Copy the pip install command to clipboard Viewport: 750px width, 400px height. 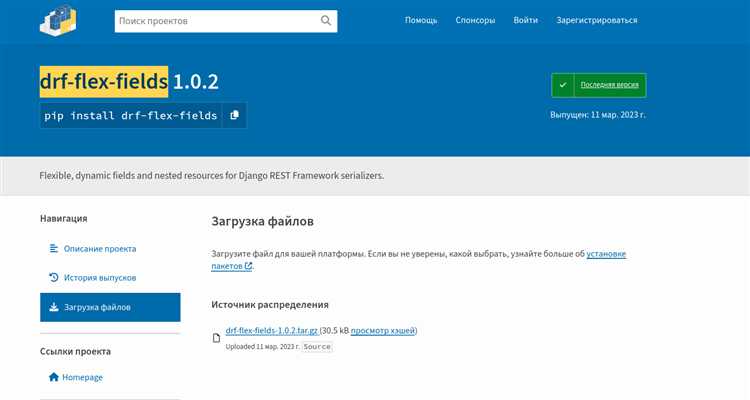[234, 115]
